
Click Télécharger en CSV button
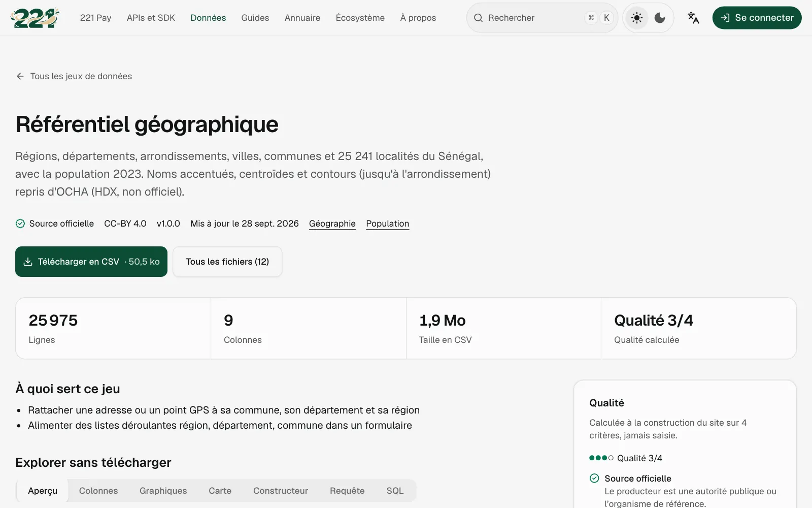click(91, 262)
